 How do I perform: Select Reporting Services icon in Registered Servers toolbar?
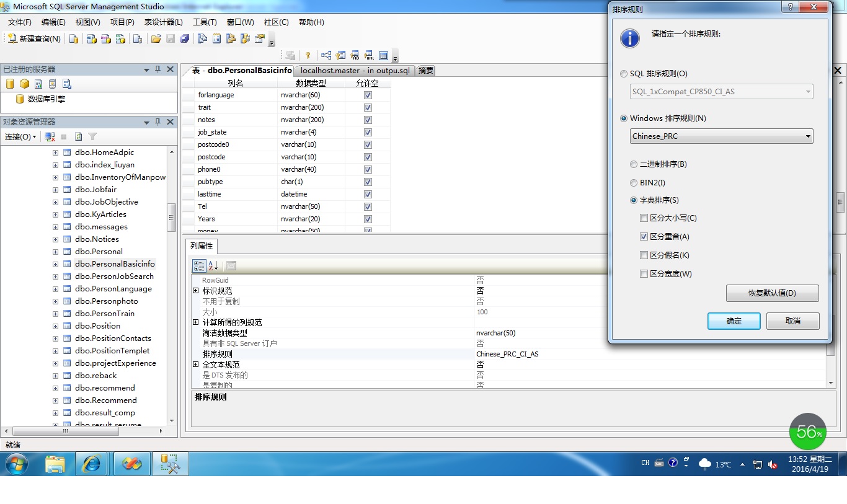pos(38,84)
